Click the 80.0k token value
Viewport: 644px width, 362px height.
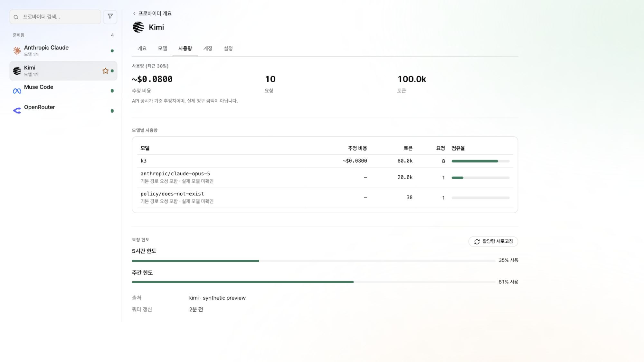[405, 161]
